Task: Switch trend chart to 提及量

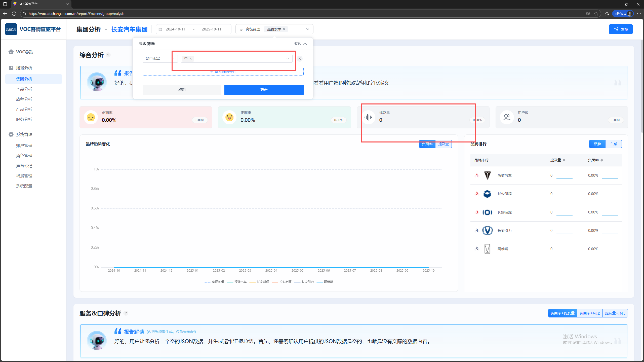Action: pyautogui.click(x=443, y=144)
